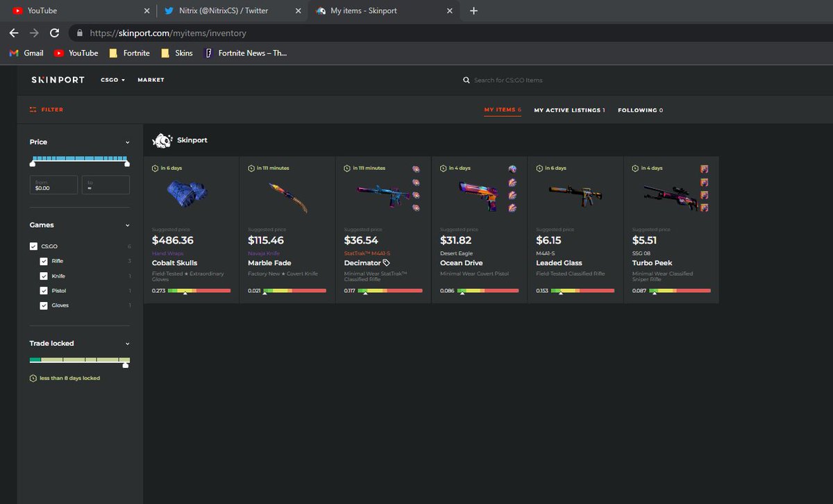Go back to the previous page

click(x=13, y=33)
